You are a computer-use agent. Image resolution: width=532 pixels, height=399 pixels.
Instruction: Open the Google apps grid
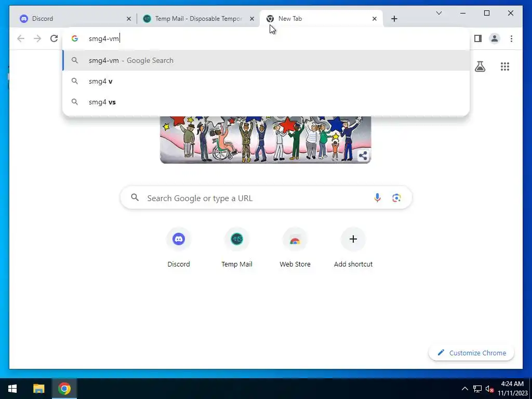[x=505, y=66]
